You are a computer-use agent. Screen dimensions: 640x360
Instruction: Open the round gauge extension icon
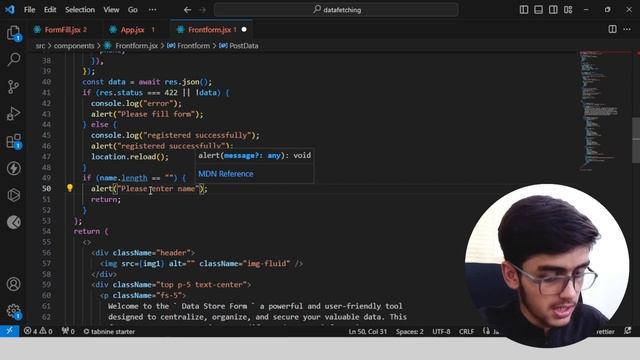coord(13,222)
